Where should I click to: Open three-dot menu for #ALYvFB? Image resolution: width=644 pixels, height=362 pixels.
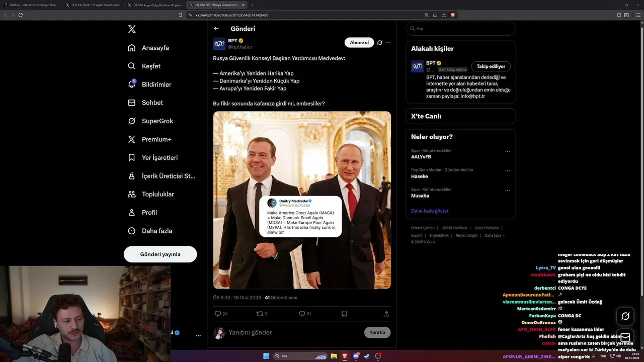click(507, 151)
